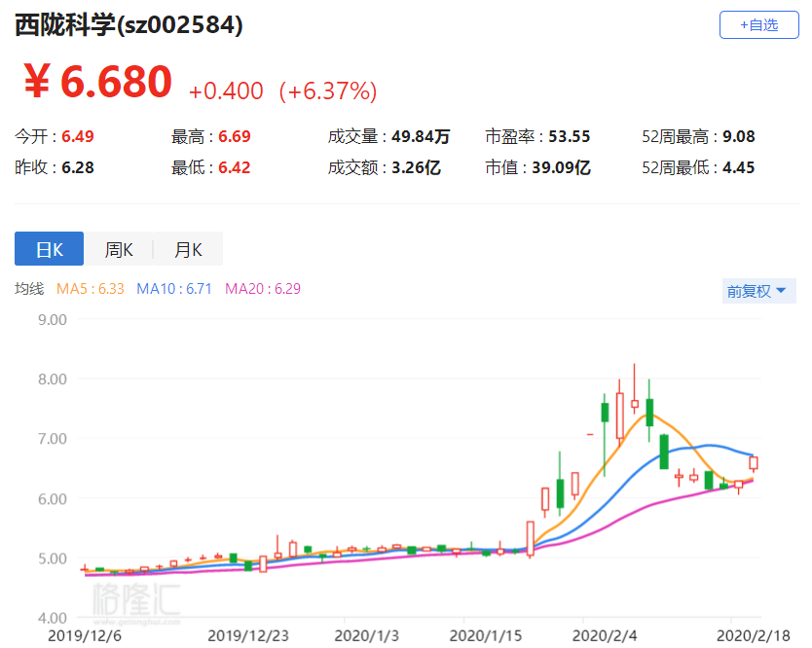Click the 52周最低 value 4.45
The width and height of the screenshot is (812, 648).
(738, 167)
